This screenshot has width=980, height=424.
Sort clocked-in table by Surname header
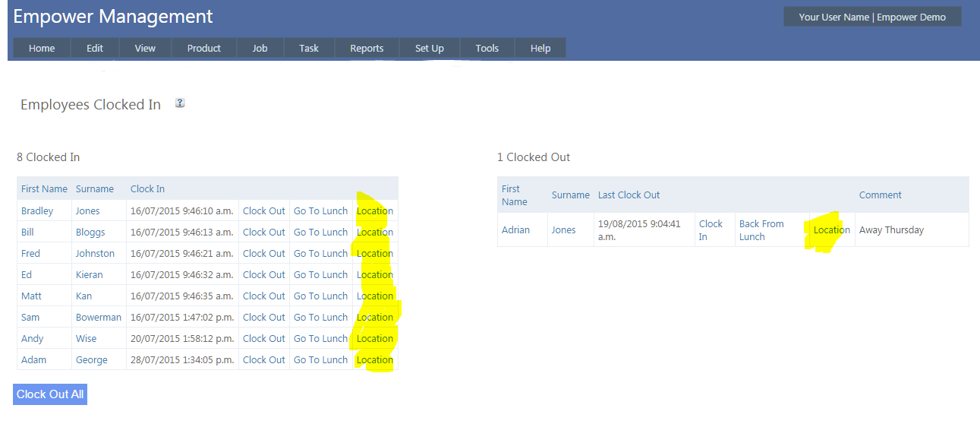pos(95,189)
